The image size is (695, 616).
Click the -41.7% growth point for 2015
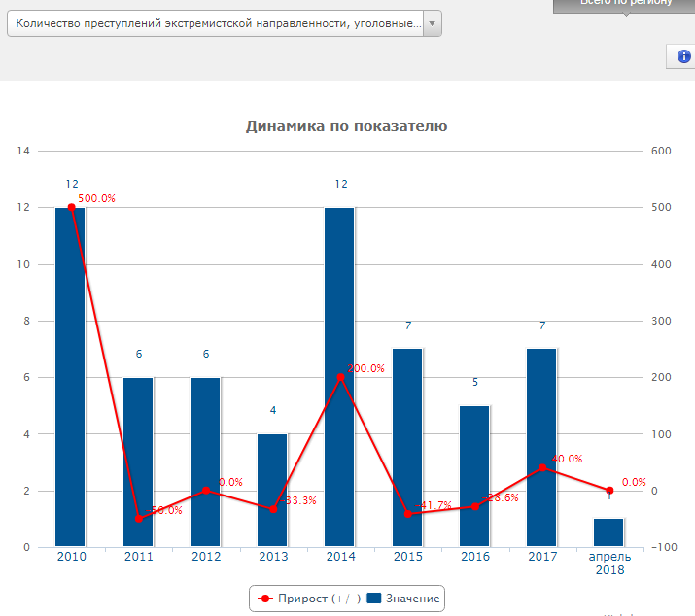point(408,514)
